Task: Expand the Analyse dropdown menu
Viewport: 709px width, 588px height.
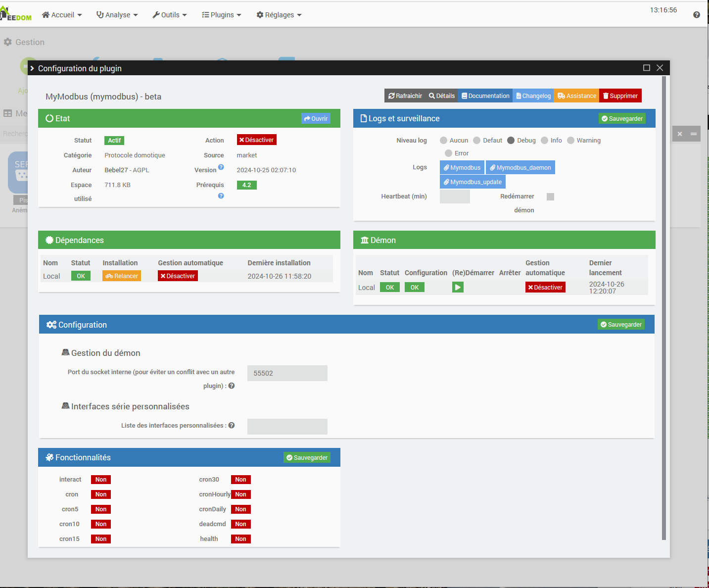Action: (117, 15)
